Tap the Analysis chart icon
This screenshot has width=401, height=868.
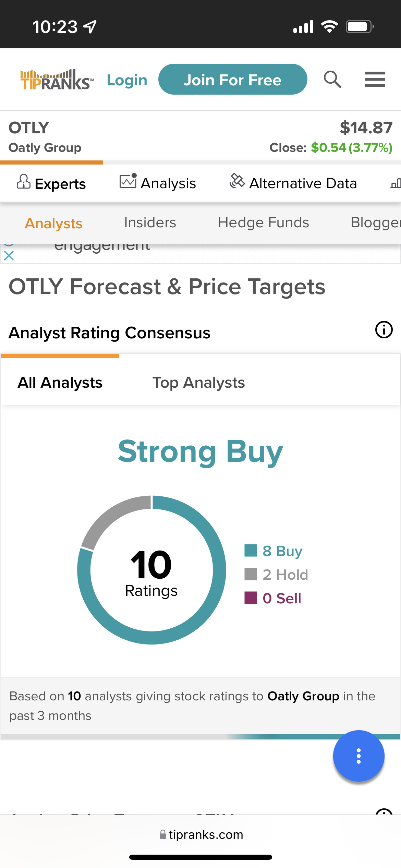[x=128, y=181]
